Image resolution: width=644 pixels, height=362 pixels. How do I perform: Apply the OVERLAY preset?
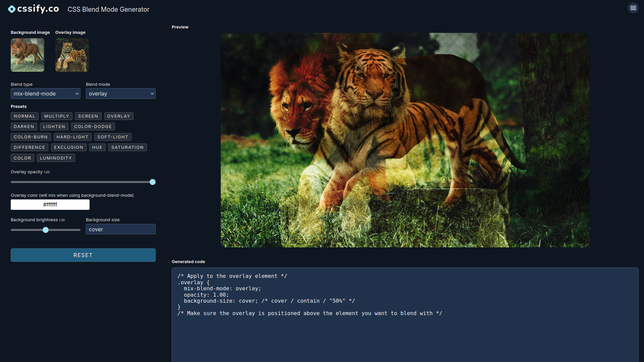click(x=119, y=116)
